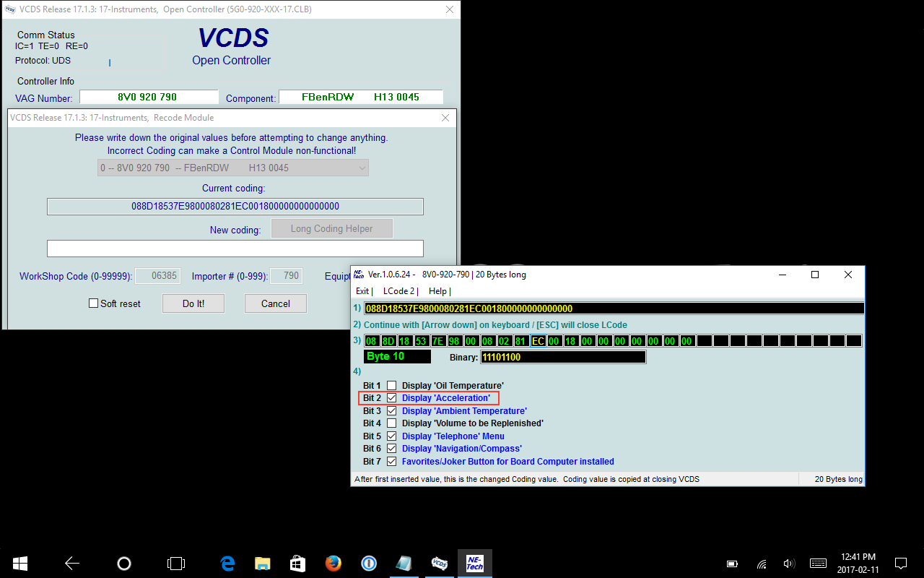Click the Binary value field 11101100
Screen dimensions: 924x578
coord(563,357)
